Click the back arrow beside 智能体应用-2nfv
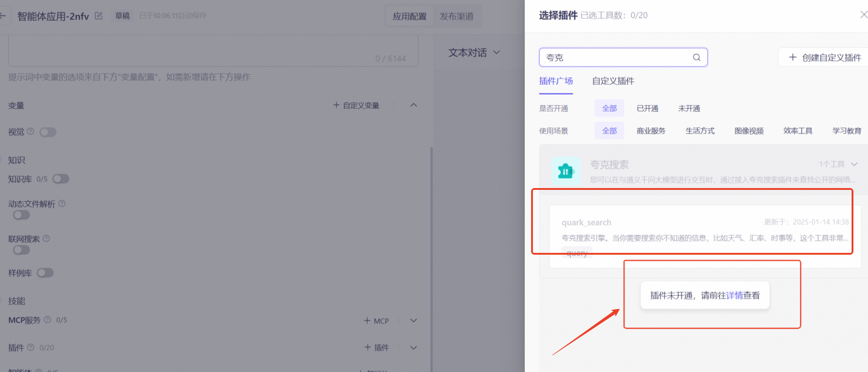Image resolution: width=868 pixels, height=372 pixels. [3, 16]
